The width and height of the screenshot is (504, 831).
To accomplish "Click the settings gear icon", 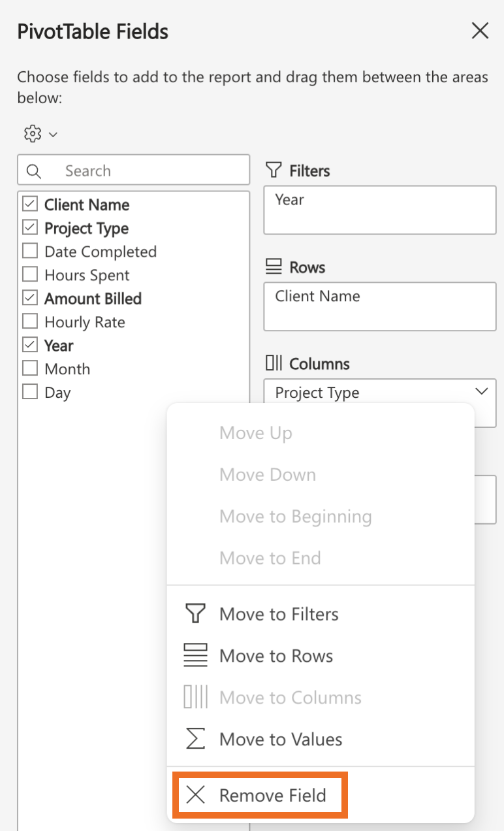I will 32,134.
